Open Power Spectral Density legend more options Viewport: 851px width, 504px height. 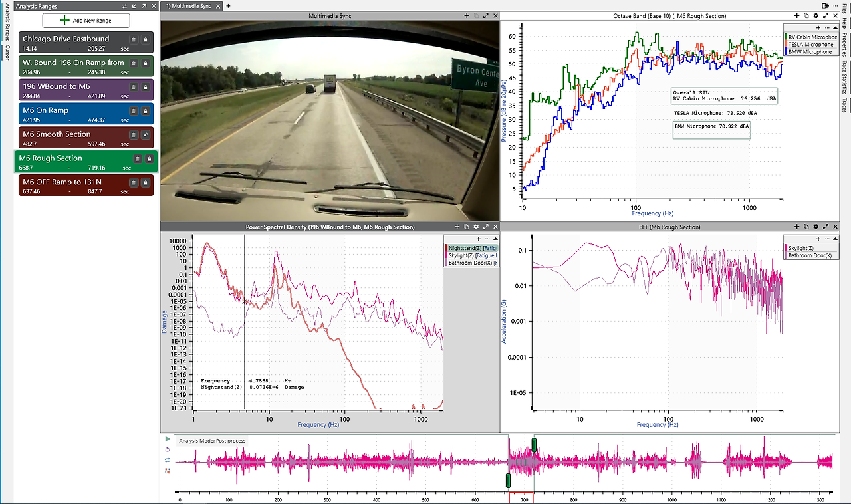(487, 238)
